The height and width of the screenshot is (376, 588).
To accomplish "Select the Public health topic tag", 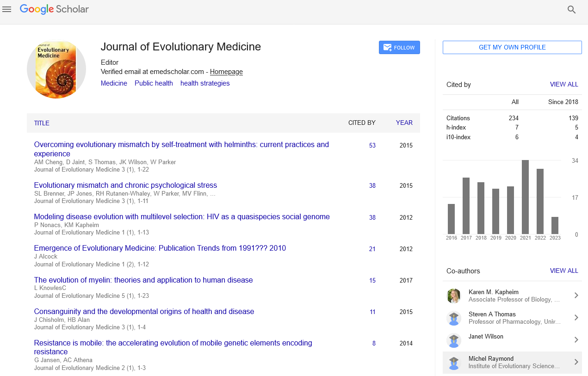I will (154, 83).
